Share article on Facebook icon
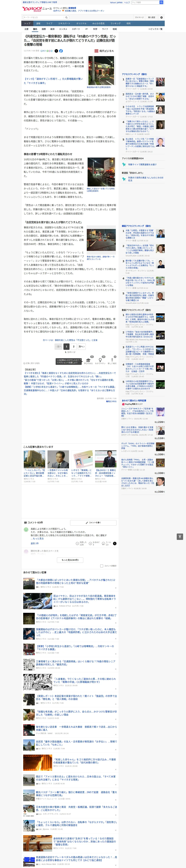The image size is (186, 868). click(x=61, y=51)
